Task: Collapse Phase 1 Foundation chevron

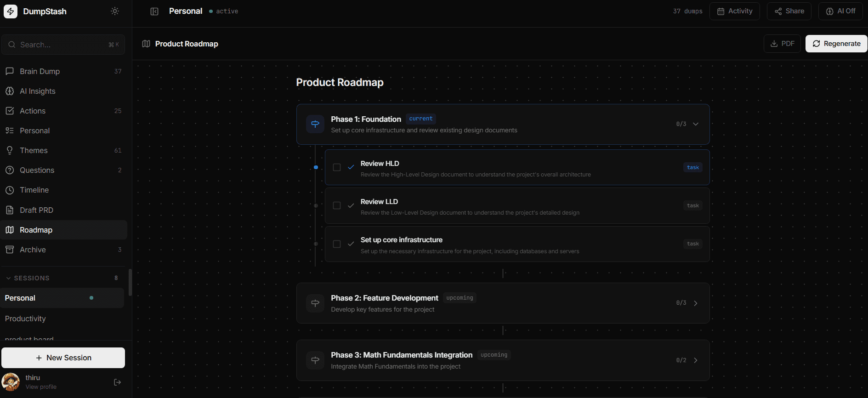Action: (696, 124)
